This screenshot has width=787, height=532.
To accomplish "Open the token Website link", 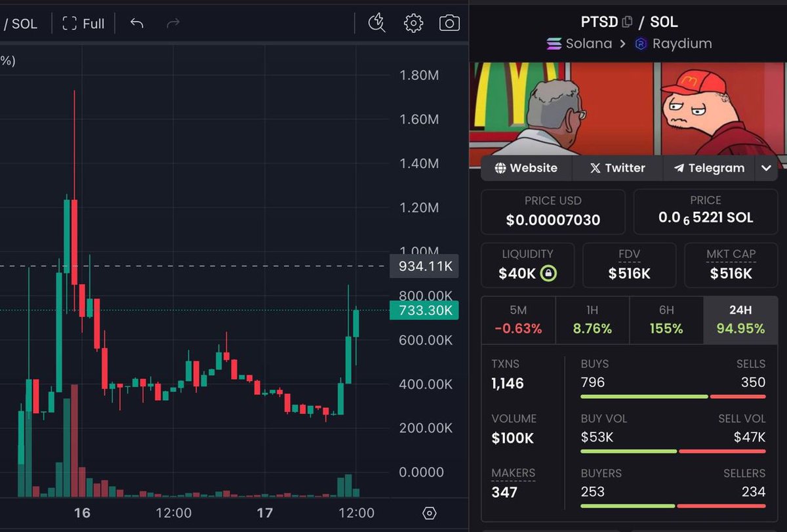I will pos(526,168).
